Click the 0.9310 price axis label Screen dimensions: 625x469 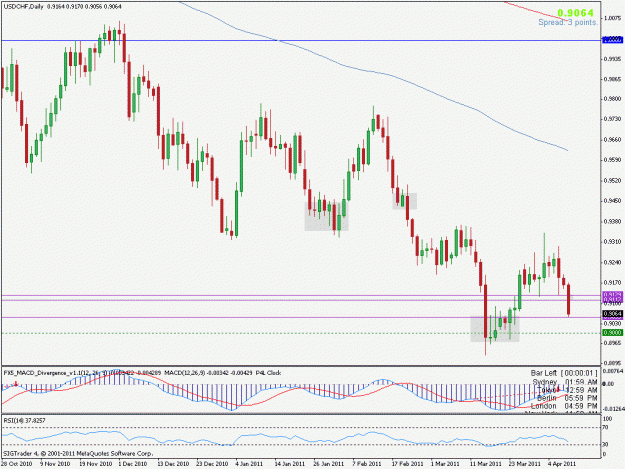pos(613,242)
